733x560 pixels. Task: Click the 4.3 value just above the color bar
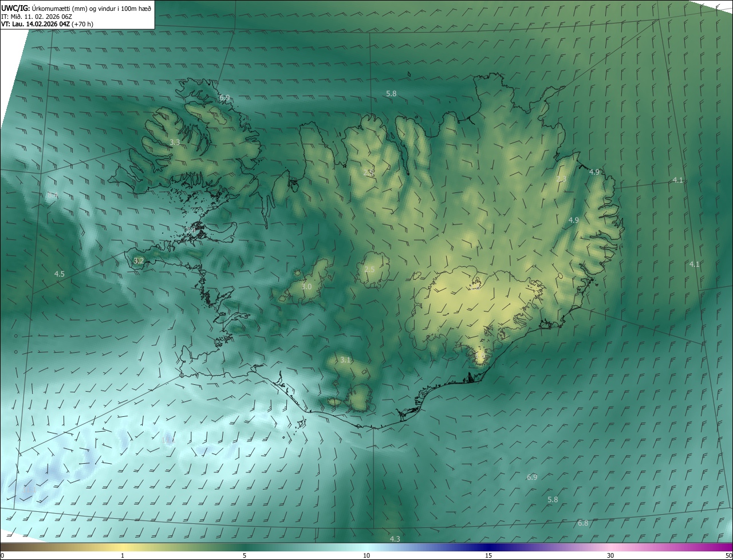click(x=395, y=539)
